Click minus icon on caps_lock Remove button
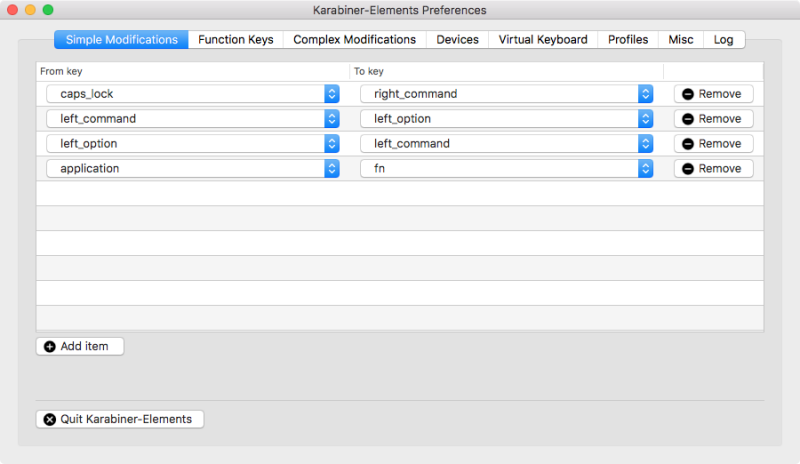 pyautogui.click(x=688, y=94)
